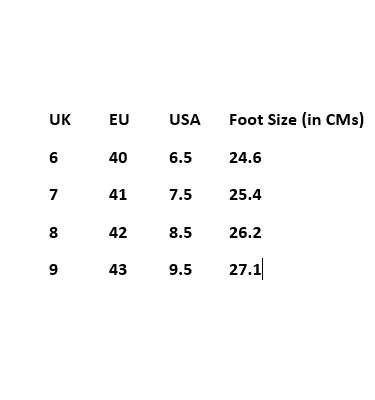This screenshot has height=400, width=375.
Task: Click UK size 8 entry
Action: [54, 232]
